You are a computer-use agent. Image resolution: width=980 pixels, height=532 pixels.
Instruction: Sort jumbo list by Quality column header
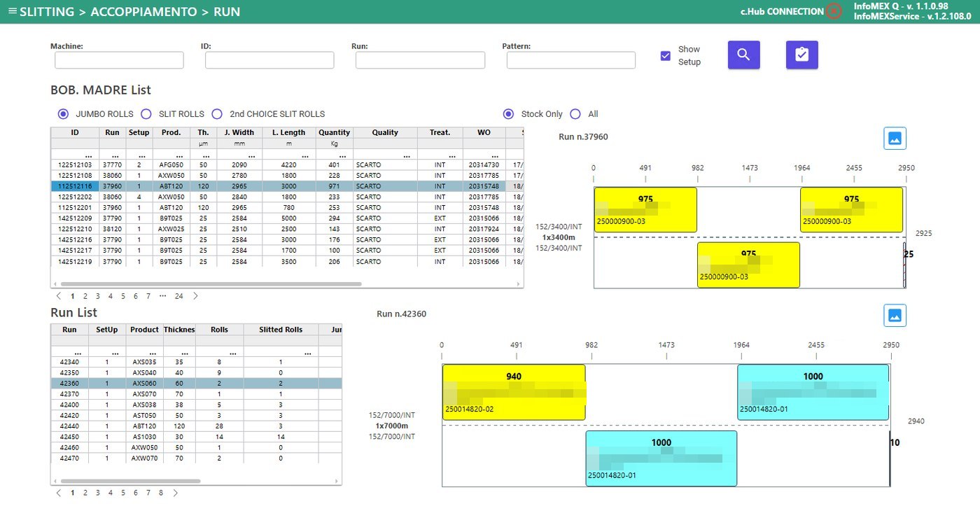coord(385,132)
